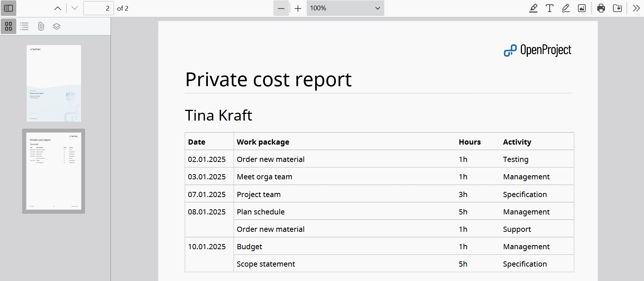This screenshot has height=281, width=644.
Task: Open page 1 thumbnail
Action: (54, 83)
